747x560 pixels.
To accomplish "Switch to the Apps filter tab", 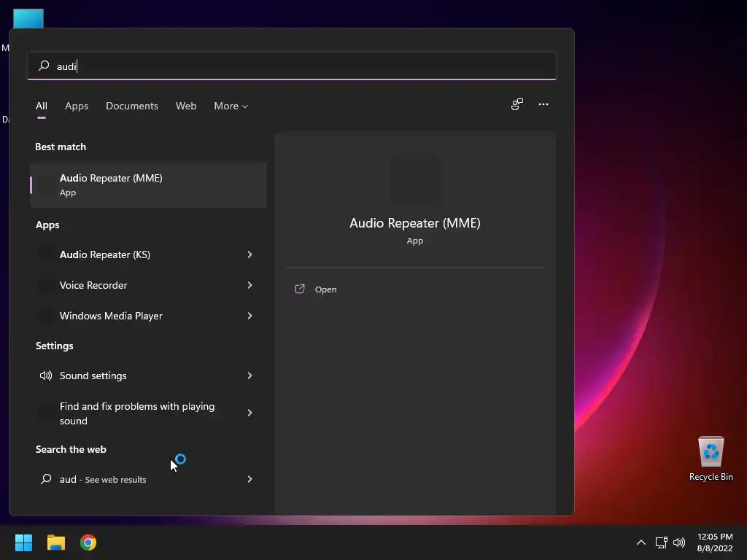I will pos(77,106).
